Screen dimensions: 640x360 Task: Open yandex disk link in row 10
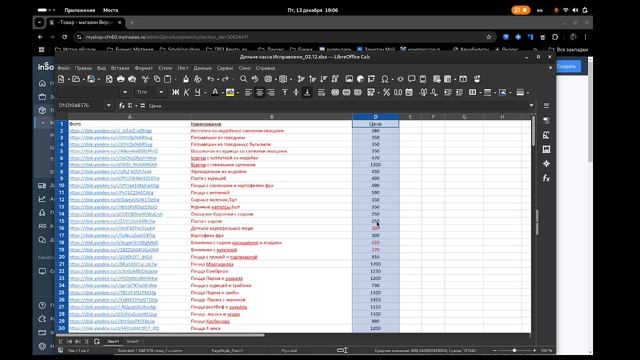tap(114, 186)
